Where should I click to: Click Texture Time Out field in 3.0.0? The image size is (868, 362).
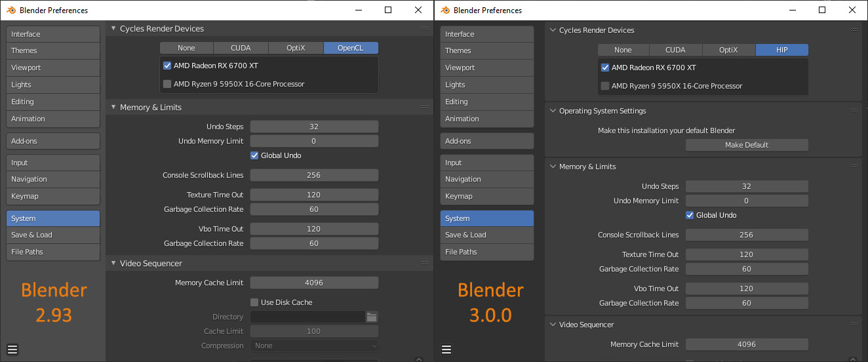(x=747, y=254)
